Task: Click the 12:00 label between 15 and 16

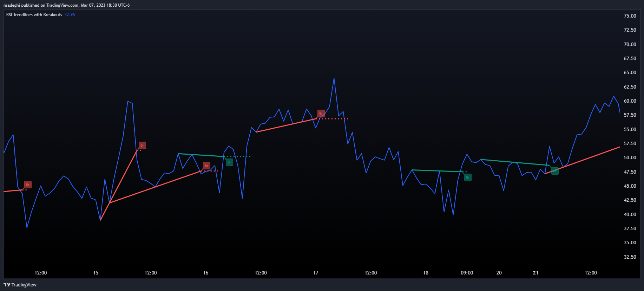Action: [x=151, y=273]
